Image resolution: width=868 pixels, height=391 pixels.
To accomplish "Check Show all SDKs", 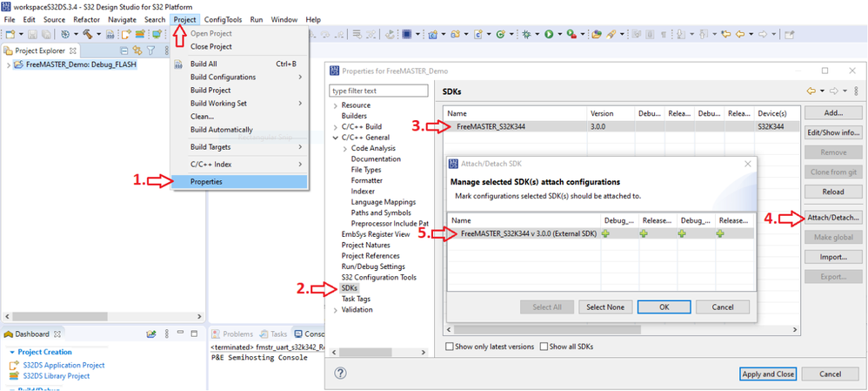I will click(x=544, y=347).
